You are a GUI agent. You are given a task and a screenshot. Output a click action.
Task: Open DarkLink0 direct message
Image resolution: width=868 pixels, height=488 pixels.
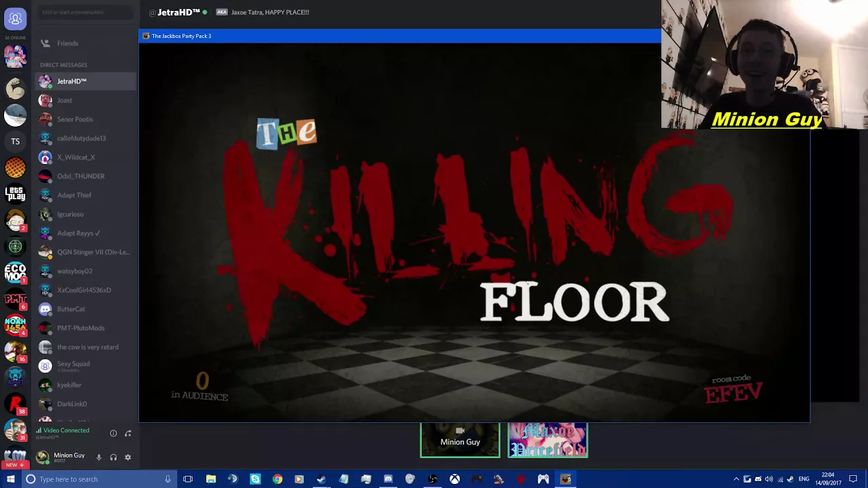85,404
